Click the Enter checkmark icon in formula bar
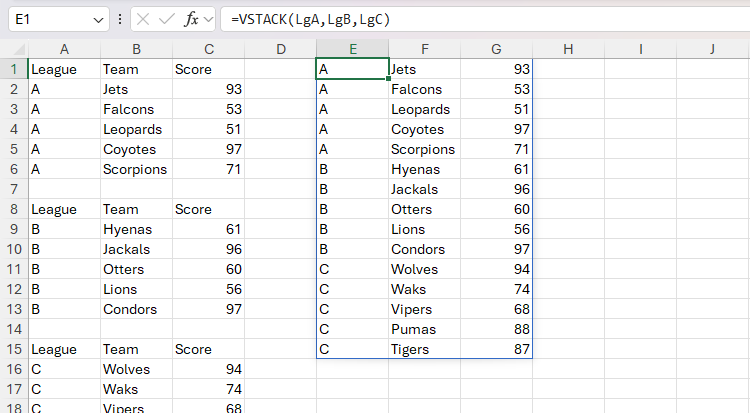750x413 pixels. [x=166, y=19]
